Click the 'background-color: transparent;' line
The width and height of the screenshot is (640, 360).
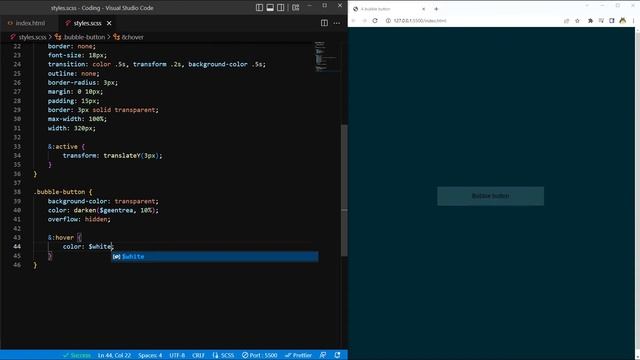(x=103, y=201)
